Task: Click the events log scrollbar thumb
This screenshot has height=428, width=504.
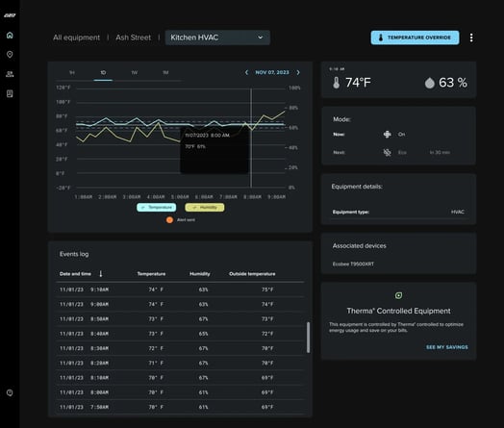Action: pyautogui.click(x=308, y=338)
